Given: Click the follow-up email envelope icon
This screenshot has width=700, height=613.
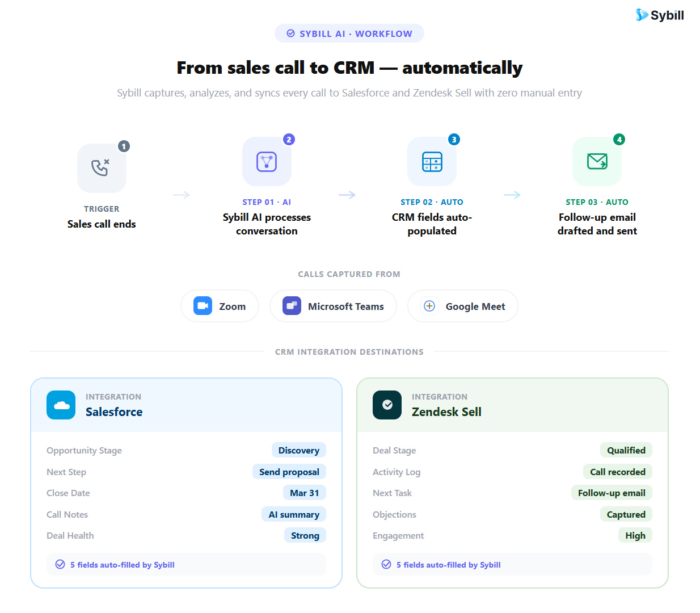Looking at the screenshot, I should pyautogui.click(x=597, y=161).
